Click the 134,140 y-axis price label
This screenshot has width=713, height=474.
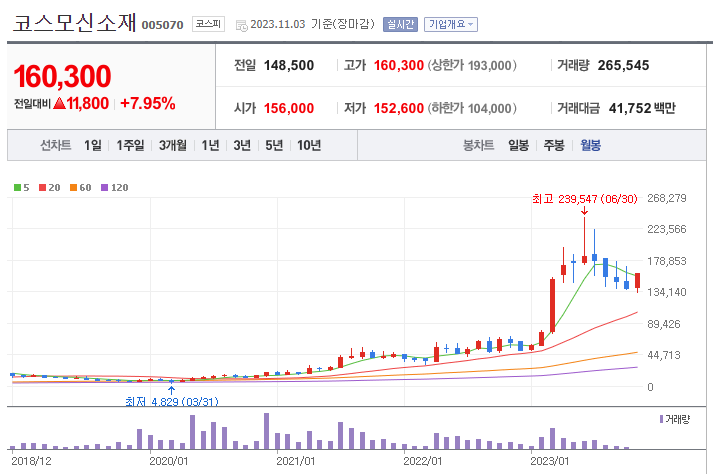click(x=667, y=292)
